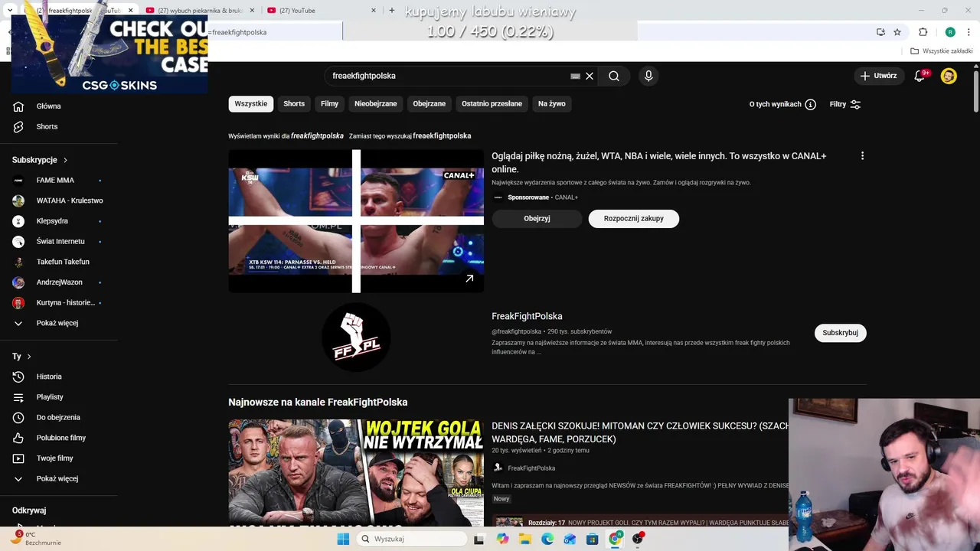Expand the Ty section chevron
980x551 pixels.
coord(29,357)
